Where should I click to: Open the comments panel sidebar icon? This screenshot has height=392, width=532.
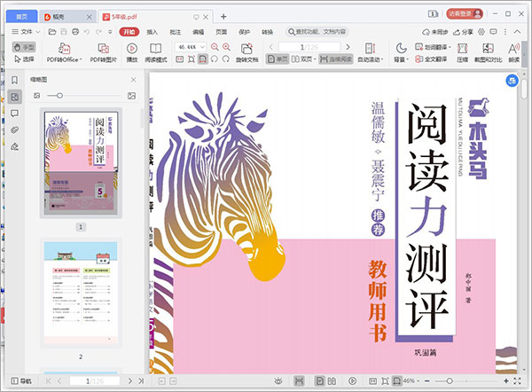tap(15, 114)
